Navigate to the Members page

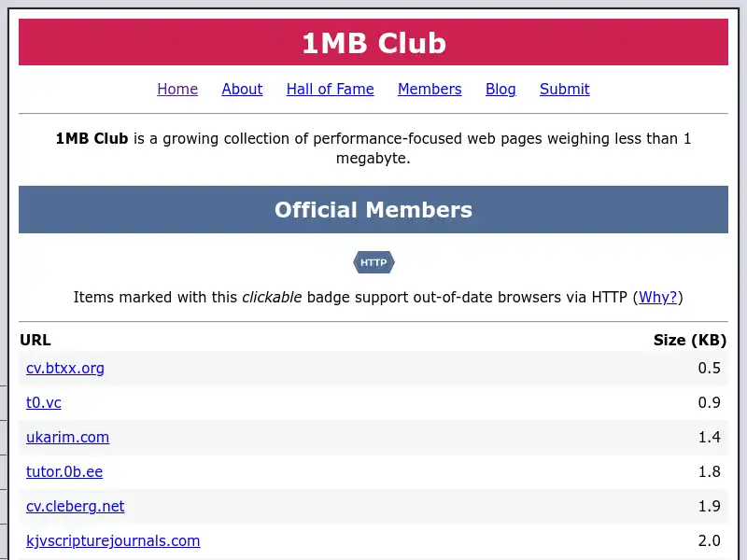pos(430,89)
